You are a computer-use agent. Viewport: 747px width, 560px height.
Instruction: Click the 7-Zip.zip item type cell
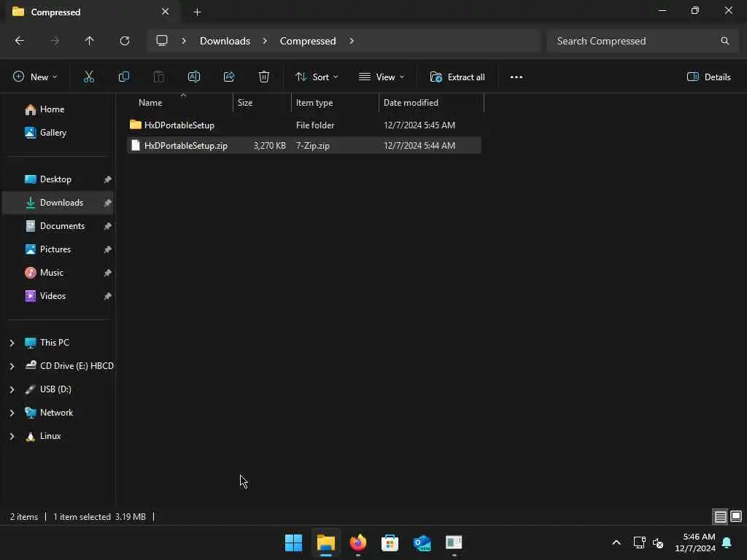coord(312,146)
